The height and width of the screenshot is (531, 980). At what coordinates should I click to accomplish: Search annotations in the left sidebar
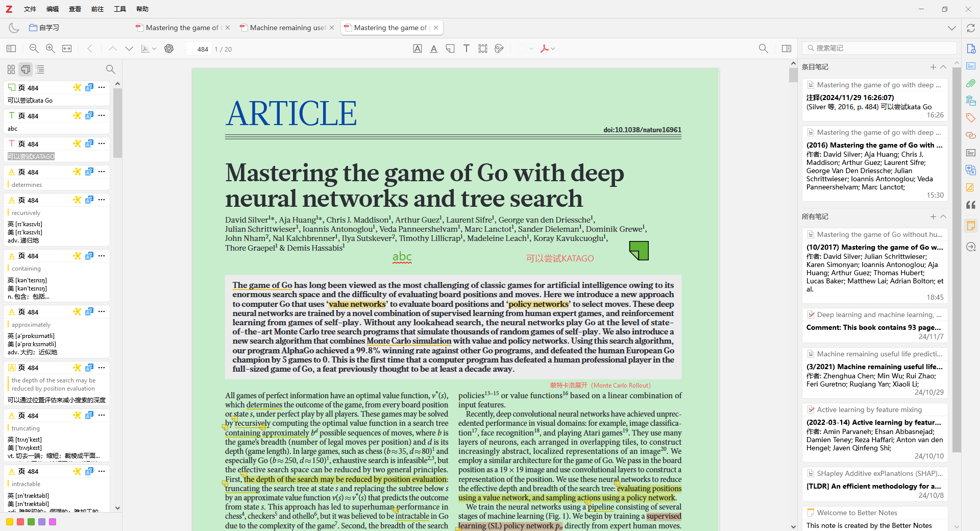coord(110,69)
